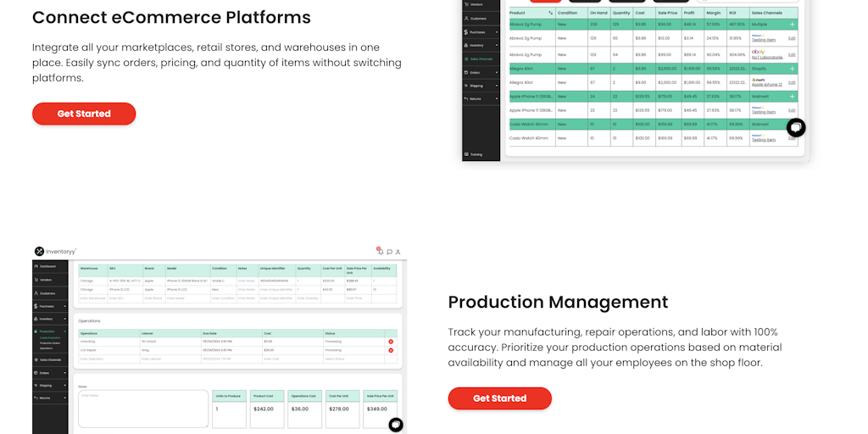Expand Returns arrow in the Sales Channels screenshot sidebar
Screen dimensions: 868x434
(497, 98)
